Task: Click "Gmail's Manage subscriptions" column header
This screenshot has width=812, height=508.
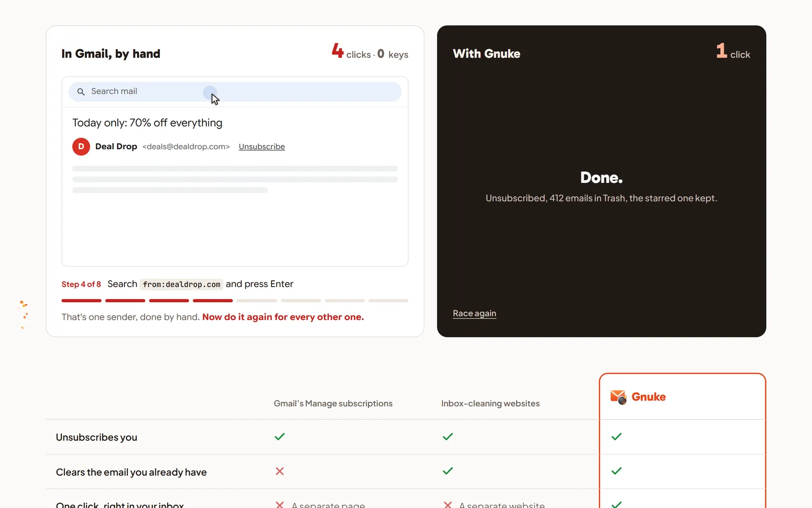Action: [x=333, y=403]
